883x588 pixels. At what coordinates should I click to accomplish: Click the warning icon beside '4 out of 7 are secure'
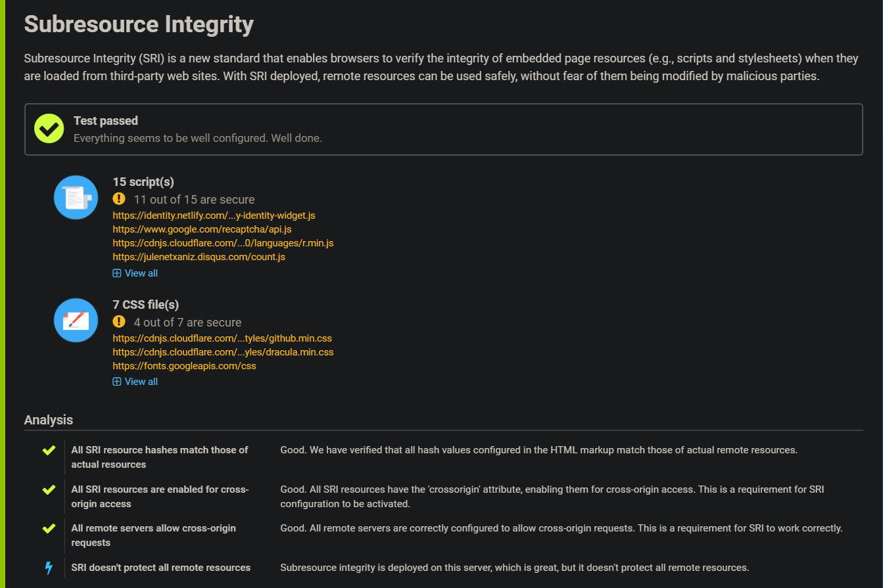[119, 322]
